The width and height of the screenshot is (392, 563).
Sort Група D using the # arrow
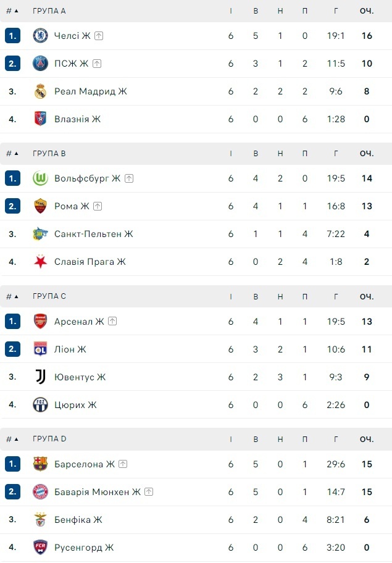tap(12, 439)
